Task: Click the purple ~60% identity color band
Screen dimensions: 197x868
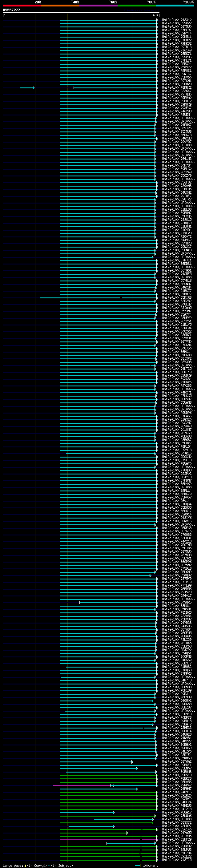Action: coord(98,6)
